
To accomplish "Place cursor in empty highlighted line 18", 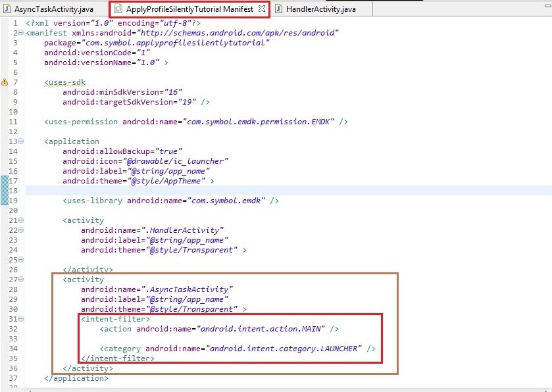I will 263,191.
